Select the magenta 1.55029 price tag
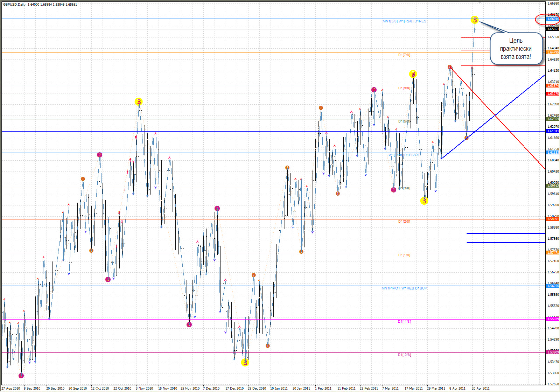The image size is (560, 392). click(553, 319)
